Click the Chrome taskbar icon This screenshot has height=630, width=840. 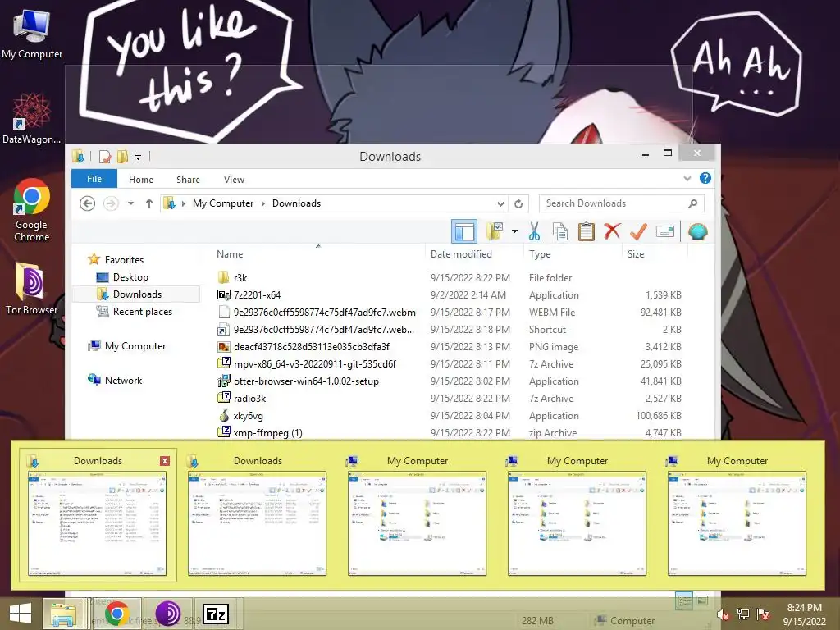[x=116, y=614]
